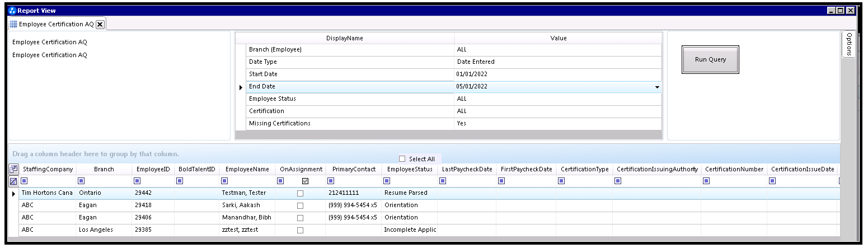Toggle the OnAssignment filter row checkbox
The image size is (868, 248).
[x=306, y=181]
